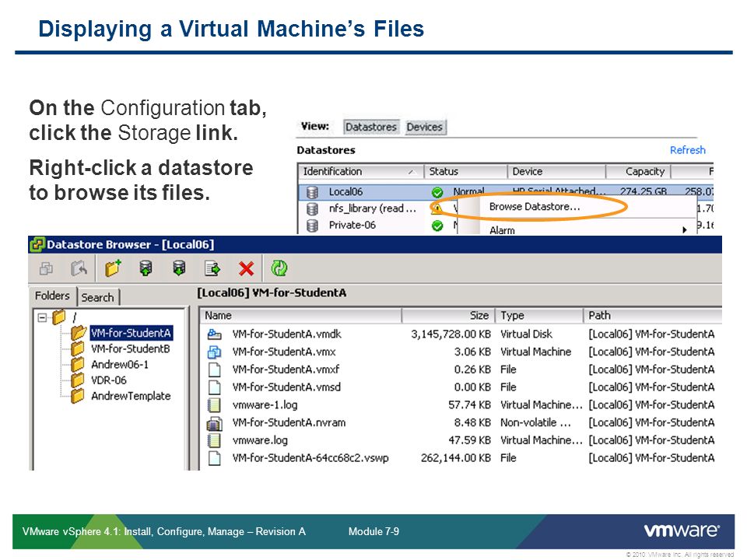Click the VM-for-StudentB folder icon

click(x=78, y=348)
